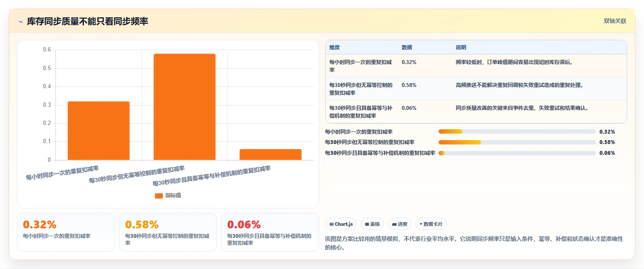
Task: Click the 0.32% progress bar
Action: pos(517,131)
